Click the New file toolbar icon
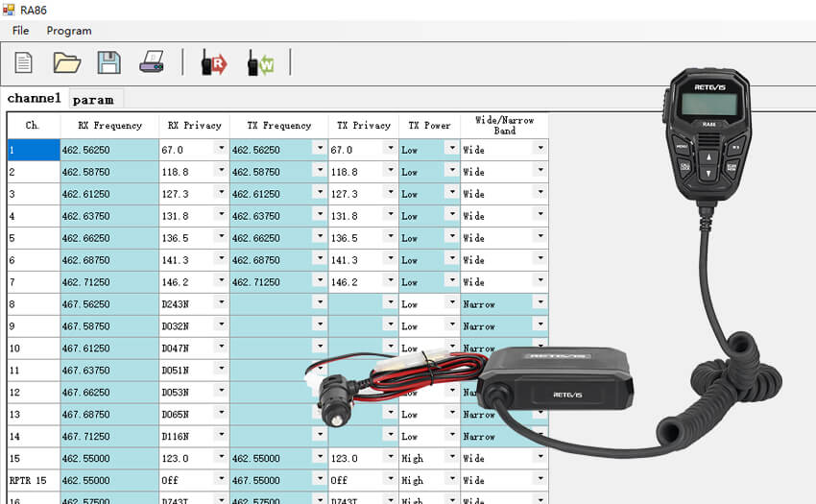Screen dimensions: 816x504 pyautogui.click(x=23, y=63)
